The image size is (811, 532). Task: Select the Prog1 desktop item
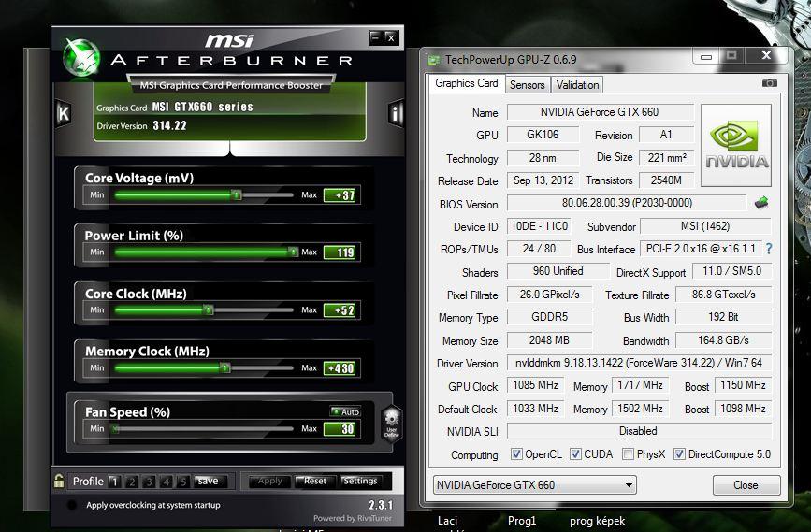[x=522, y=521]
